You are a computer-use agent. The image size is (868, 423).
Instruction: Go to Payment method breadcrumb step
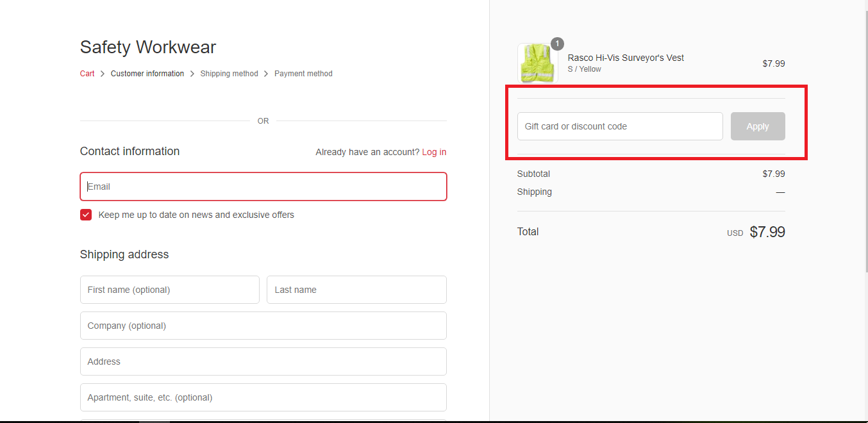pos(303,74)
